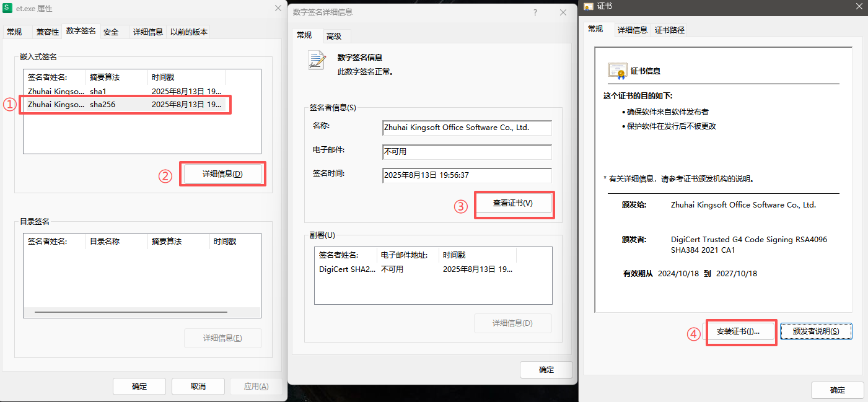Image resolution: width=868 pixels, height=402 pixels.
Task: Click 取消 in the properties dialog
Action: [198, 387]
